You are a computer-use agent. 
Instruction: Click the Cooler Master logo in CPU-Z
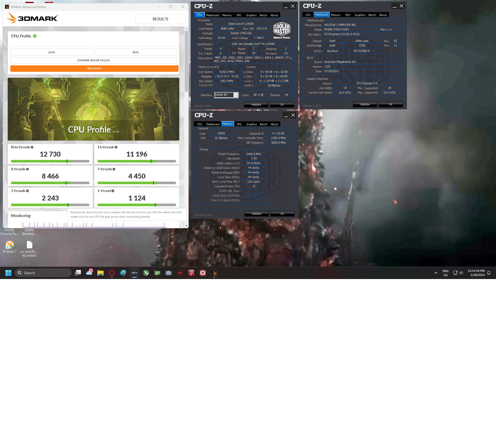[x=282, y=30]
